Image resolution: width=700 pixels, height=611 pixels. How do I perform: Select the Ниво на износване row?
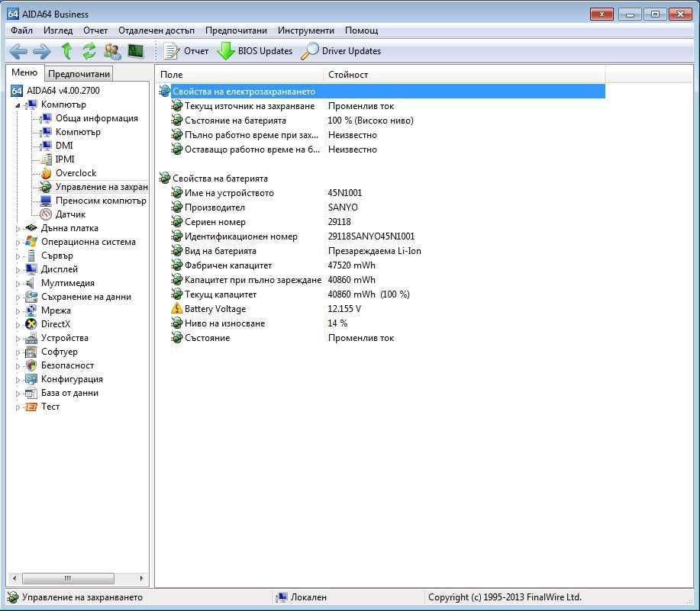coord(382,323)
